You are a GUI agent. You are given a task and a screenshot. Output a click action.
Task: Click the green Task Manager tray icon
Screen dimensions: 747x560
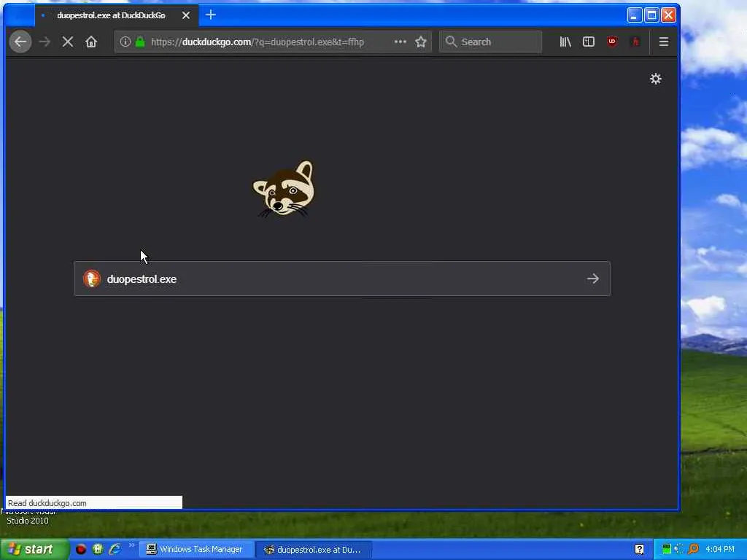[x=667, y=550]
